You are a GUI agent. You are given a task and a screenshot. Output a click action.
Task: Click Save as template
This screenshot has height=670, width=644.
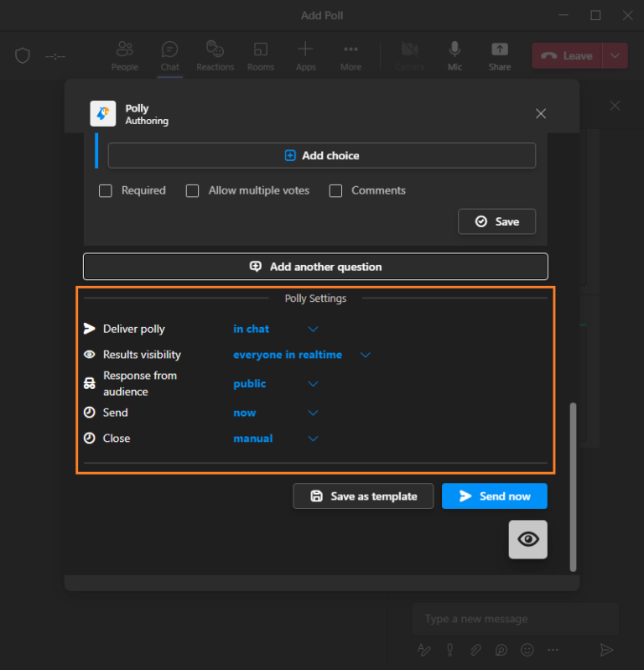pyautogui.click(x=363, y=496)
